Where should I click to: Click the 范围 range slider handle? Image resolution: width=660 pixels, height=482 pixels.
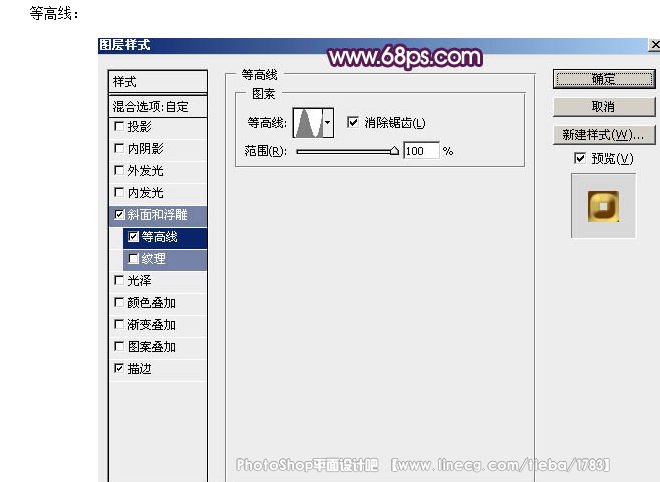394,151
